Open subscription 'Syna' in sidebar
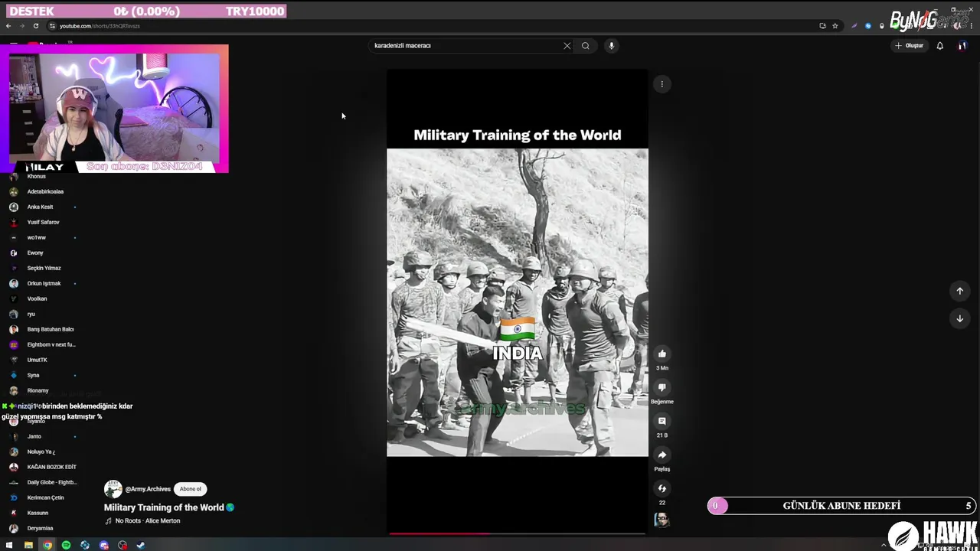 click(33, 375)
